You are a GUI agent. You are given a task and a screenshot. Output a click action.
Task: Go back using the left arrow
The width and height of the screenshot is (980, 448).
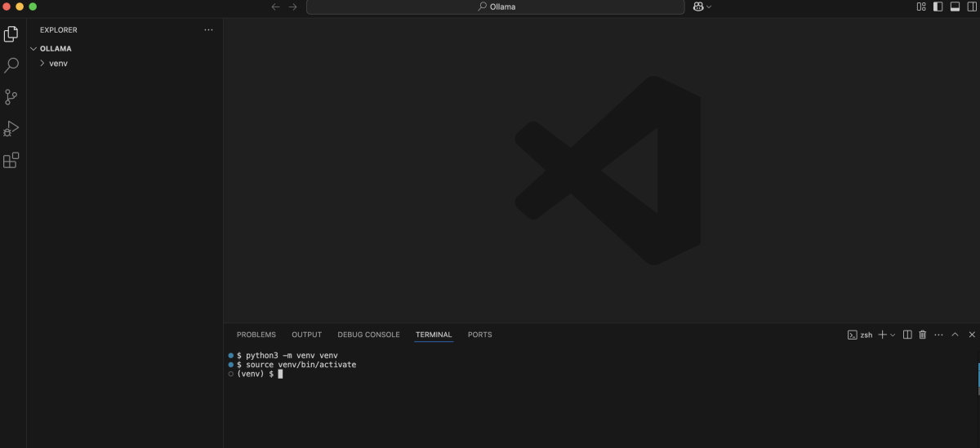275,7
